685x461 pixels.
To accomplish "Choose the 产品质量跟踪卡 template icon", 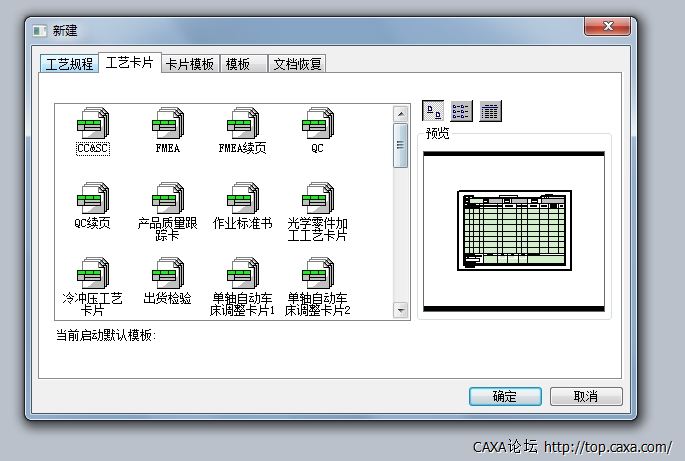I will pyautogui.click(x=168, y=198).
